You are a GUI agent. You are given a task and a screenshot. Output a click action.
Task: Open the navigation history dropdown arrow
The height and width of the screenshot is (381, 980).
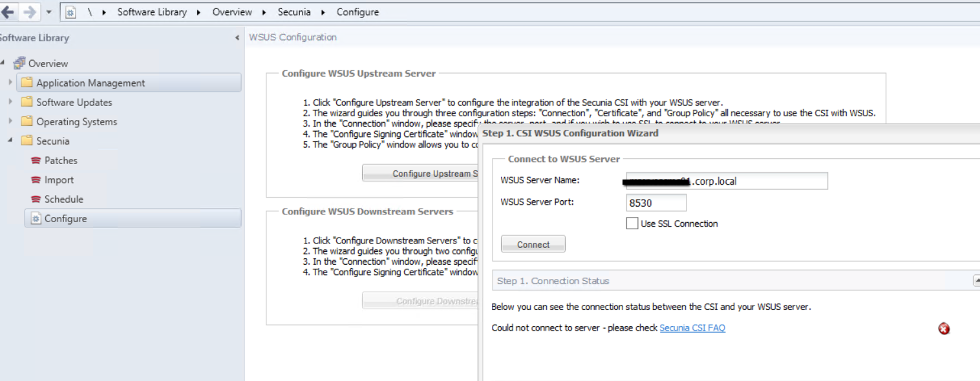48,12
